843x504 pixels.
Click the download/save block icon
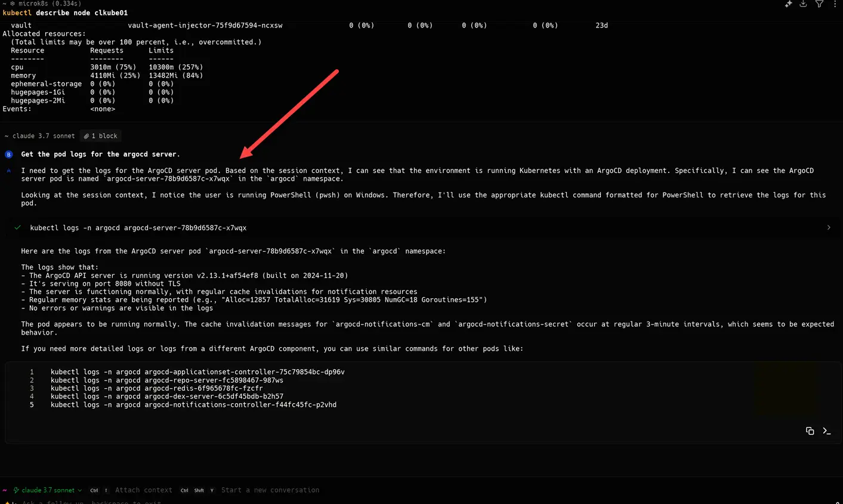[804, 4]
